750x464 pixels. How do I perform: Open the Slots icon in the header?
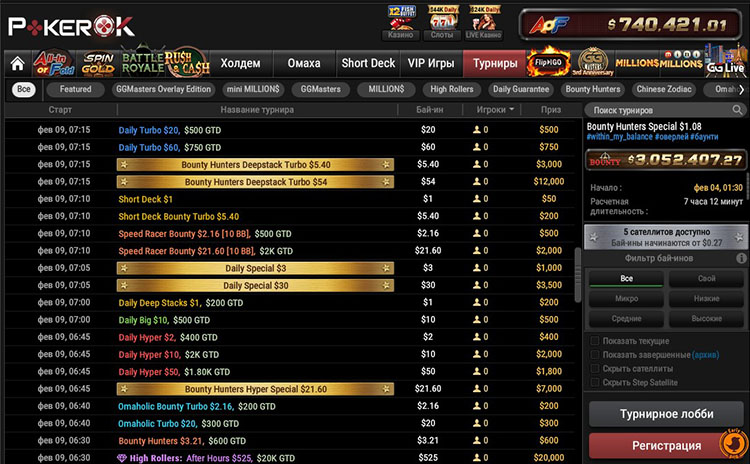[x=442, y=23]
